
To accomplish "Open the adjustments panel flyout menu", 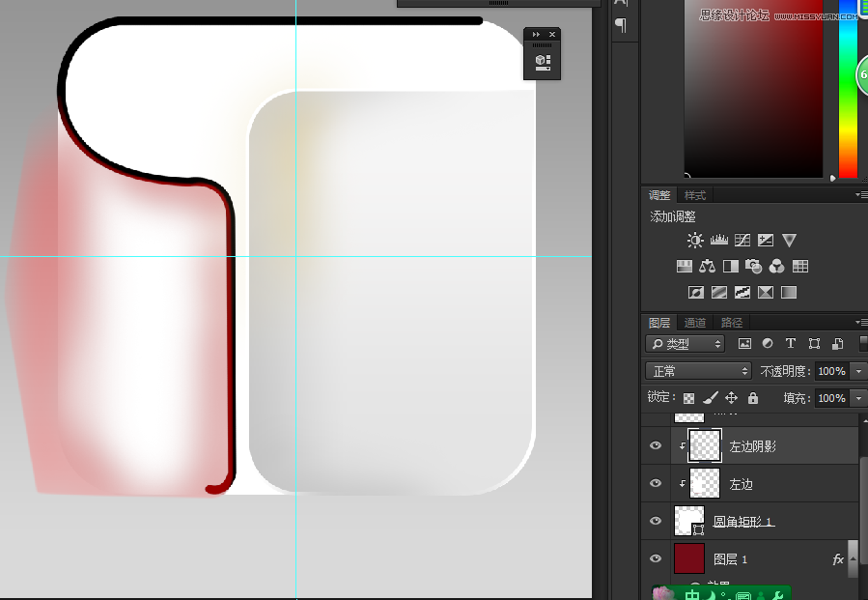I will (861, 195).
